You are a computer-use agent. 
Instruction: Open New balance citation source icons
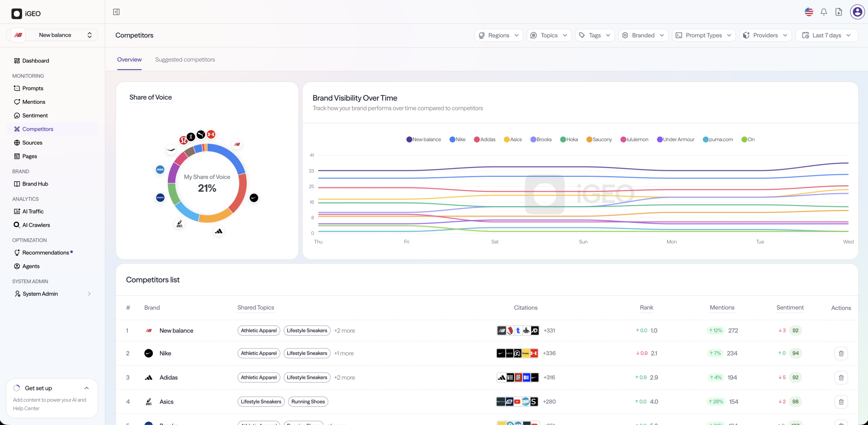(518, 330)
